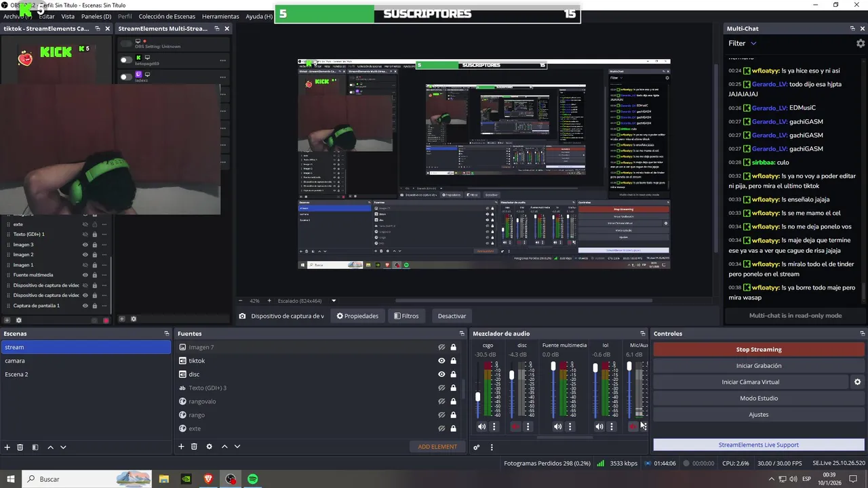
Task: Click Iniciar Cámara Virtual button
Action: [751, 382]
